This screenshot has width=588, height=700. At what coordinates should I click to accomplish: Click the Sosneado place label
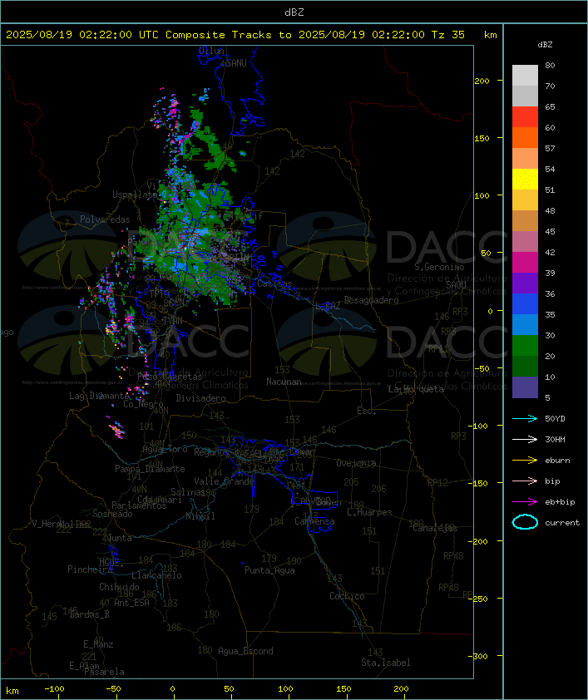[x=112, y=514]
